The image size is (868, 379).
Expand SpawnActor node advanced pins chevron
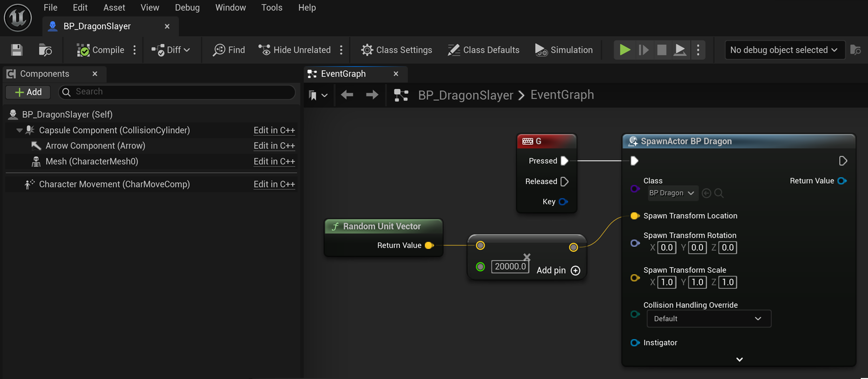739,359
